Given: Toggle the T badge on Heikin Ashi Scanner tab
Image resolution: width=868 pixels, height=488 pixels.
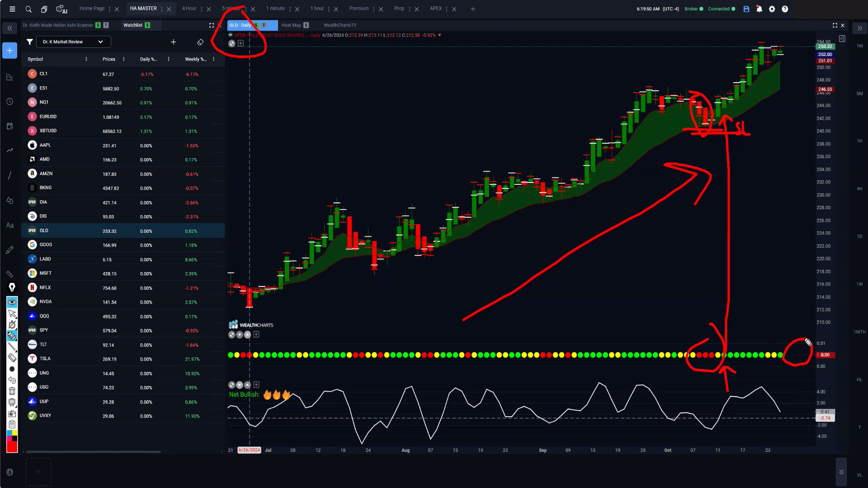Looking at the screenshot, I should click(x=106, y=25).
